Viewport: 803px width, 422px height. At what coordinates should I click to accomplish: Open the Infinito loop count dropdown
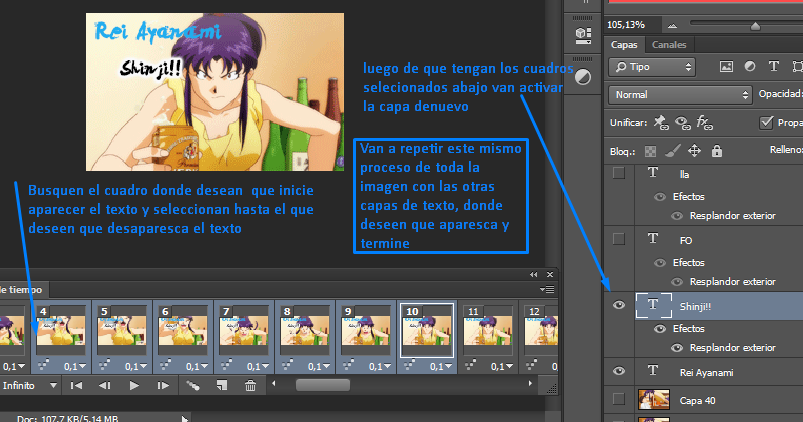pyautogui.click(x=30, y=385)
